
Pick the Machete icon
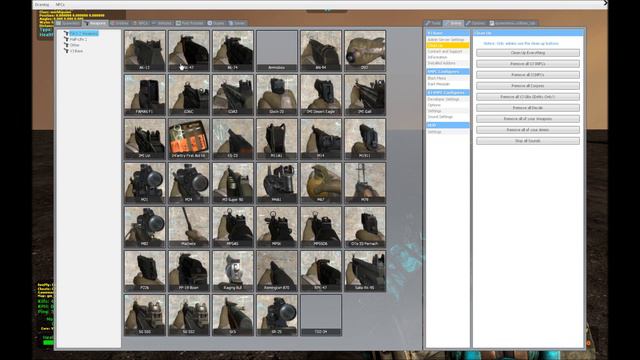[189, 227]
